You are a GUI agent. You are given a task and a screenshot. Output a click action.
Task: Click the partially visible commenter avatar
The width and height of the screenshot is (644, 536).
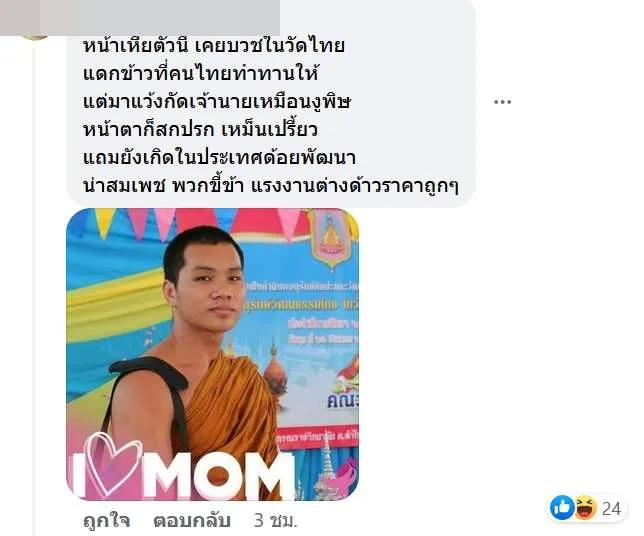[34, 37]
